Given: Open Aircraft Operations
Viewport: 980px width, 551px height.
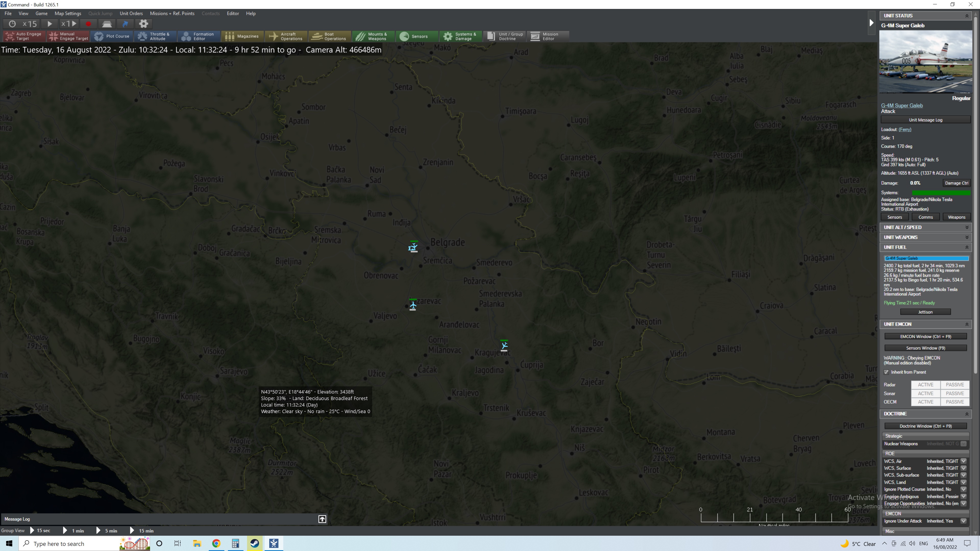Looking at the screenshot, I should [286, 36].
